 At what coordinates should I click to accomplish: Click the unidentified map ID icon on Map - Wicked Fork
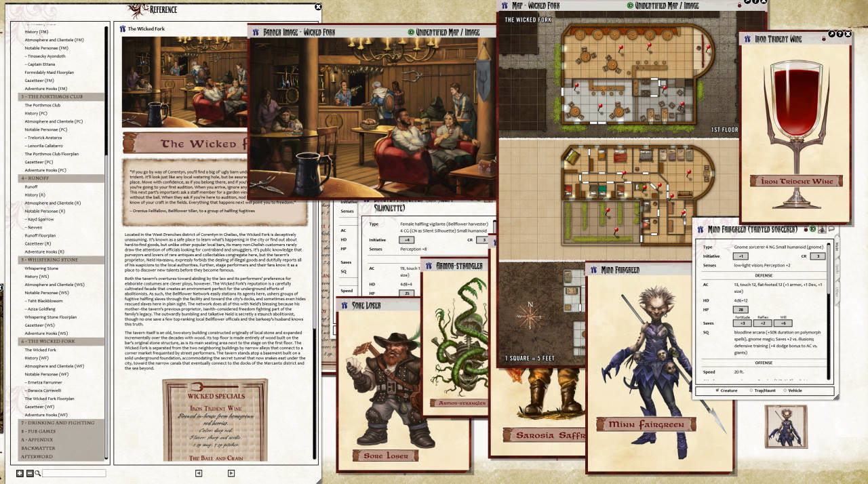tap(630, 5)
